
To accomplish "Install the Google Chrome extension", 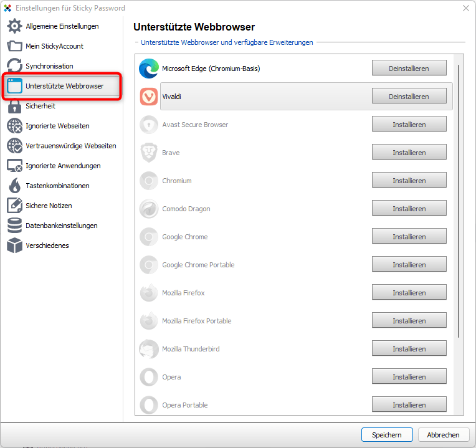I will click(x=409, y=236).
